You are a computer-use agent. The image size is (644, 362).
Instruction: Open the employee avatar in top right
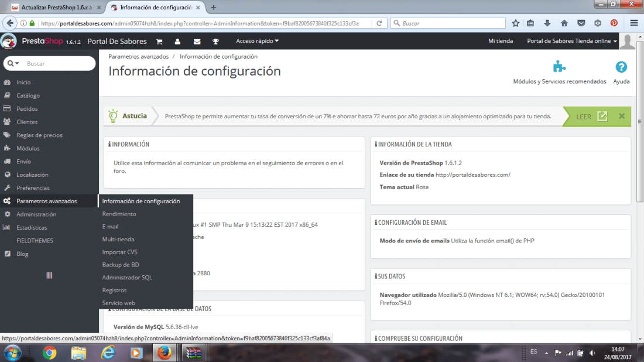[x=627, y=42]
